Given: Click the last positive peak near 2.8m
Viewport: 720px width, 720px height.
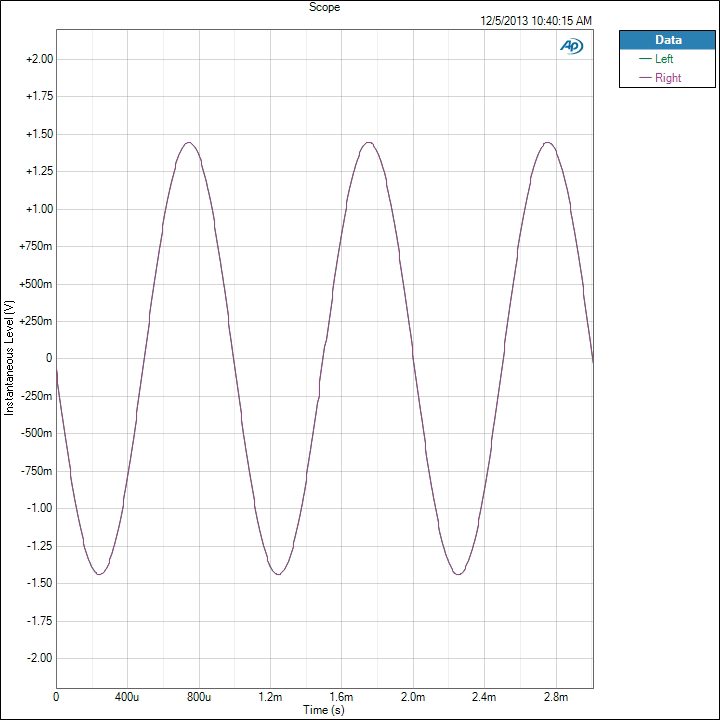Looking at the screenshot, I should [x=547, y=142].
